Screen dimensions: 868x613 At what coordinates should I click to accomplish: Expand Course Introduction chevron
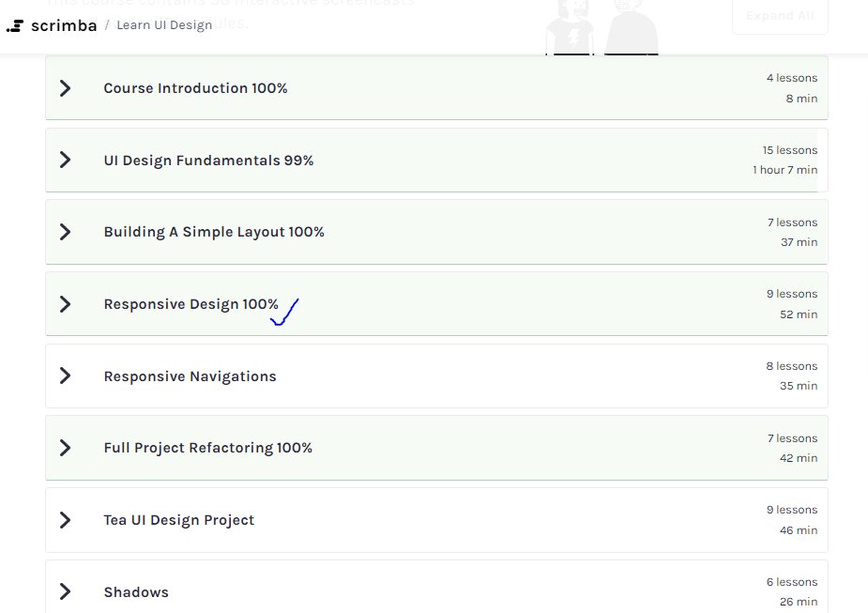click(x=66, y=88)
